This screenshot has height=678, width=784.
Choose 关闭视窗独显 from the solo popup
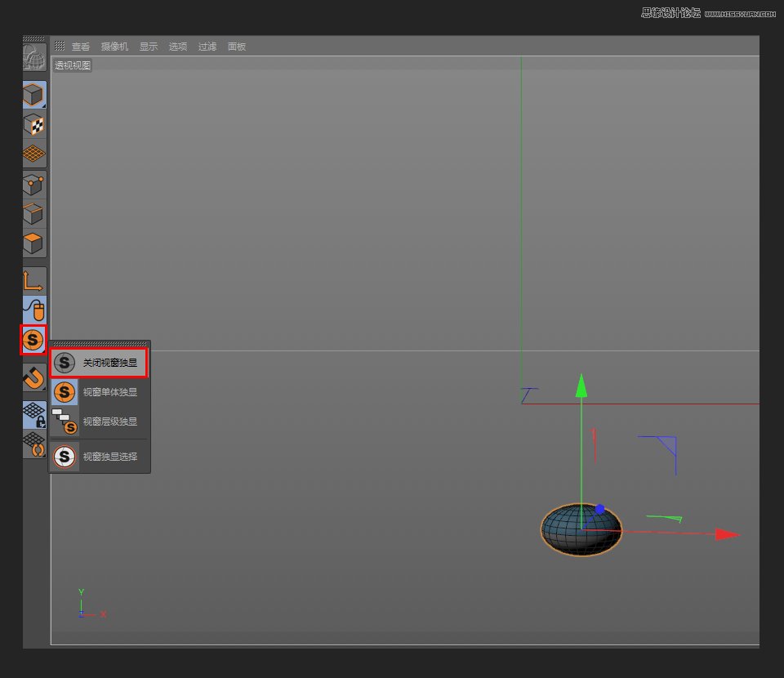(99, 363)
